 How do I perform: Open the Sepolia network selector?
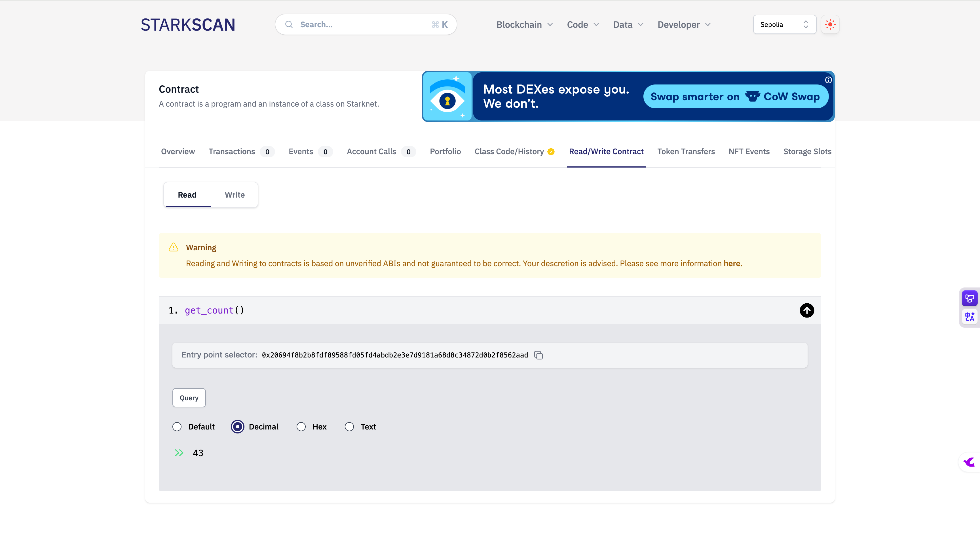click(784, 24)
